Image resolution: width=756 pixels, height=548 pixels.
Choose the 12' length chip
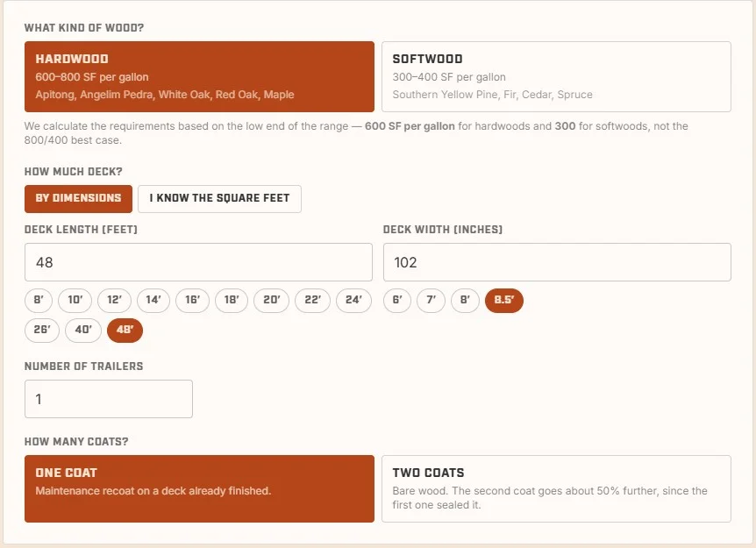click(x=114, y=300)
